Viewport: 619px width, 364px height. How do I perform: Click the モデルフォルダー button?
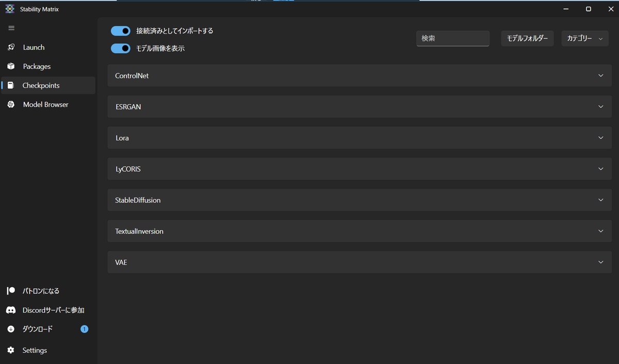(527, 39)
